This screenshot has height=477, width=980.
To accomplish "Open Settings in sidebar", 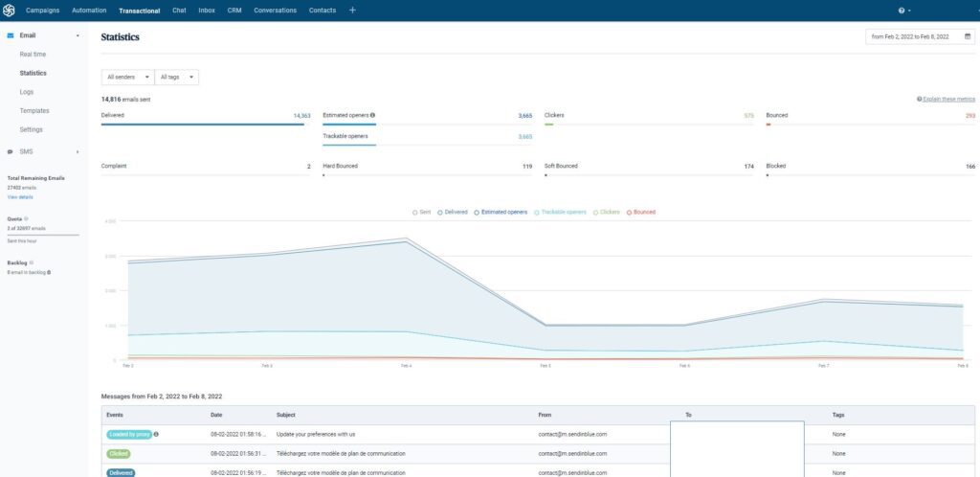I will pos(32,129).
